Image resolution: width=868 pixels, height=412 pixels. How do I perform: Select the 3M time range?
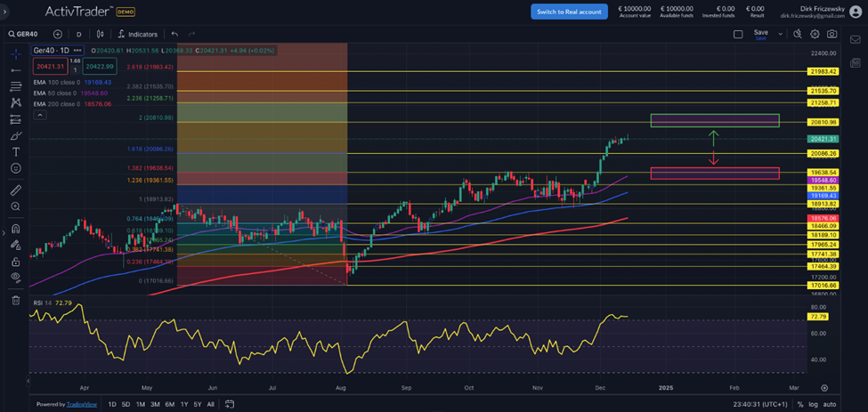[155, 404]
